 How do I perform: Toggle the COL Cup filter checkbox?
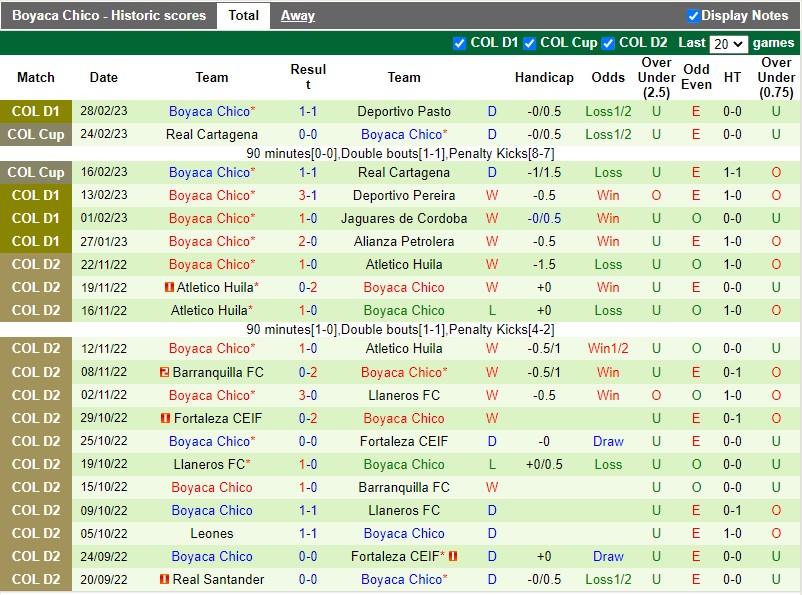click(x=531, y=43)
